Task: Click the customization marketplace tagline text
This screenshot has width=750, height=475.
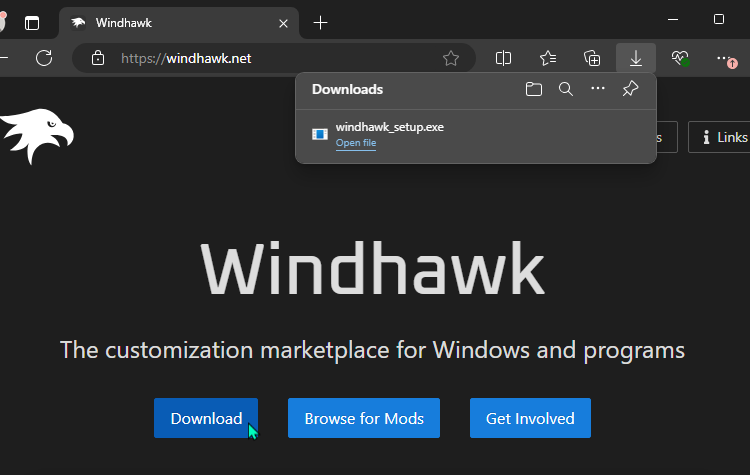Action: [372, 351]
